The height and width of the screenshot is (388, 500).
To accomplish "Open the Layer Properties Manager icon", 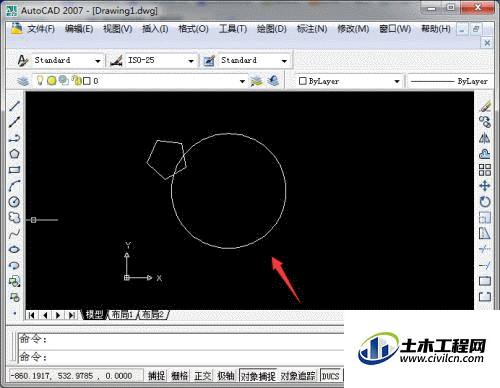I will 23,81.
